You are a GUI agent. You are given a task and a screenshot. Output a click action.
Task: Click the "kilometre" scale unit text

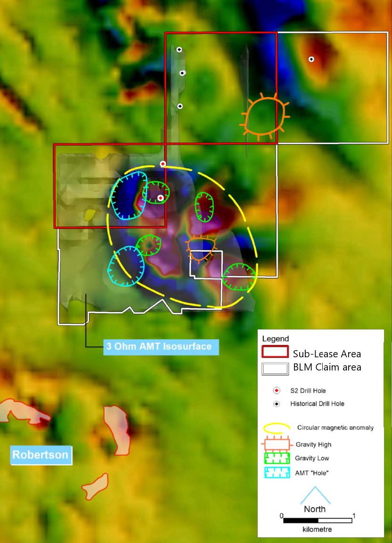tap(317, 529)
